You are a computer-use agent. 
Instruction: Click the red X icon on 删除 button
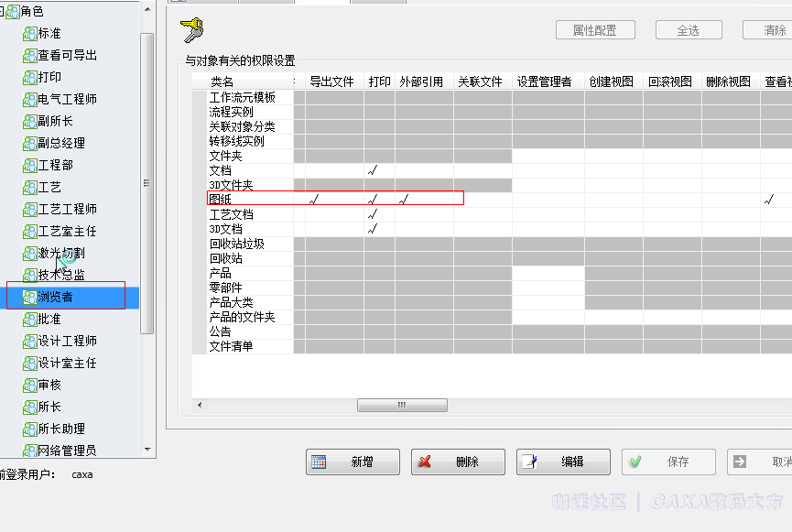click(x=425, y=461)
